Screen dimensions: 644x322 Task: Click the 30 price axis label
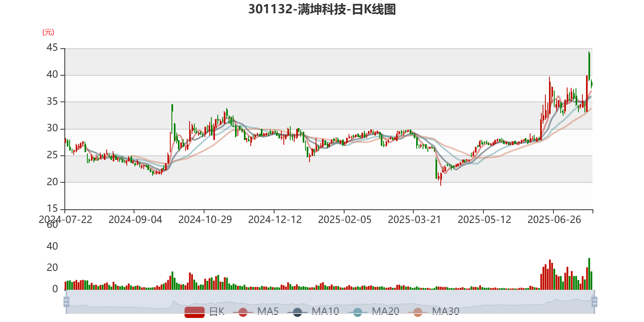pyautogui.click(x=52, y=128)
